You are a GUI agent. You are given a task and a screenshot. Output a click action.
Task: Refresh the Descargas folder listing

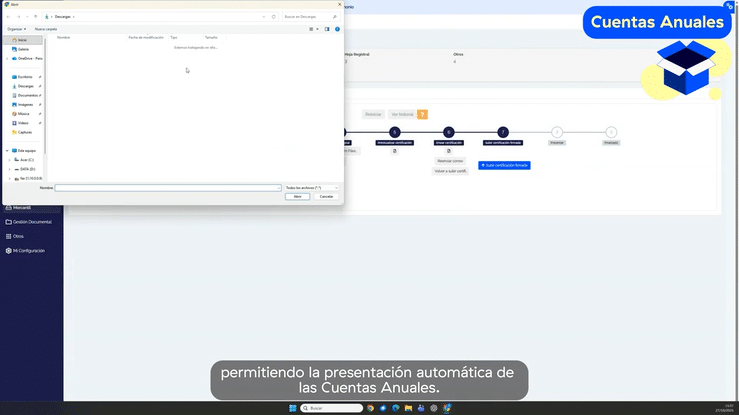273,16
